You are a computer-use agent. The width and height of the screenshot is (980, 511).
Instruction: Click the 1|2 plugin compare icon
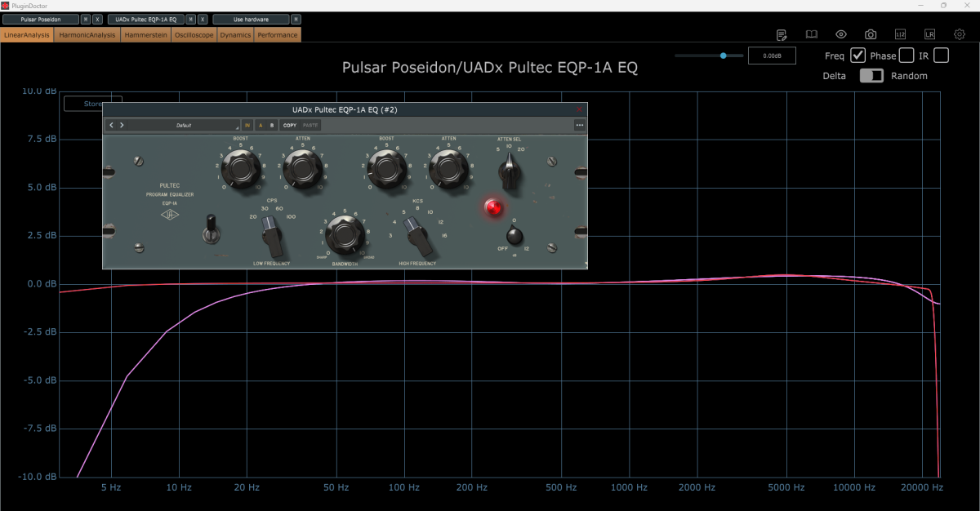tap(900, 34)
